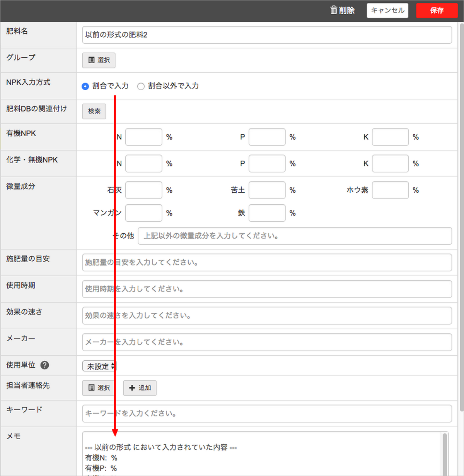Click 化学・無機NPK P percentage field

coord(267,164)
